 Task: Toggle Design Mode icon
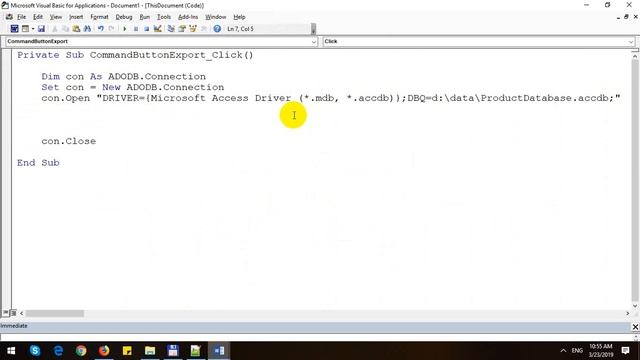(158, 29)
